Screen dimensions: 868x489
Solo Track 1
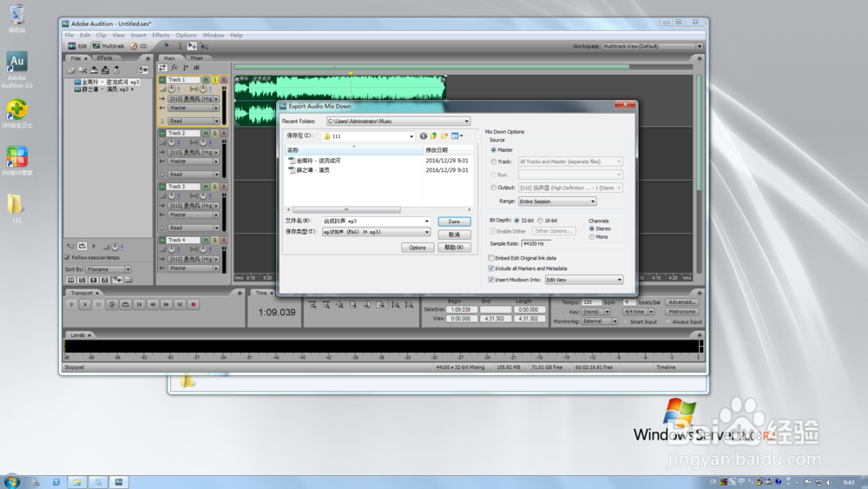214,80
